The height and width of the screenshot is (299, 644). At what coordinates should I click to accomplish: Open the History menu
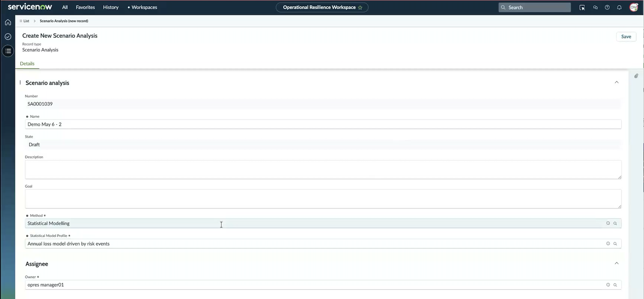(111, 7)
